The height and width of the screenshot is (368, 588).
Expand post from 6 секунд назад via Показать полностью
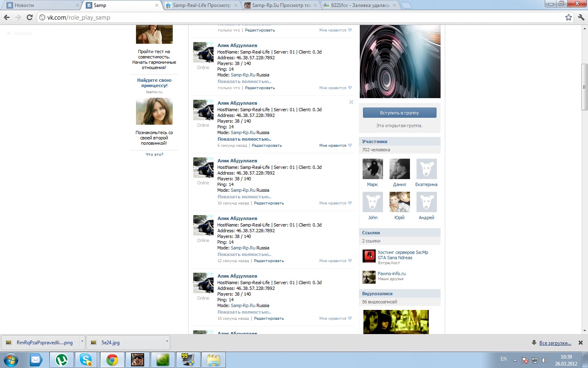coord(244,139)
